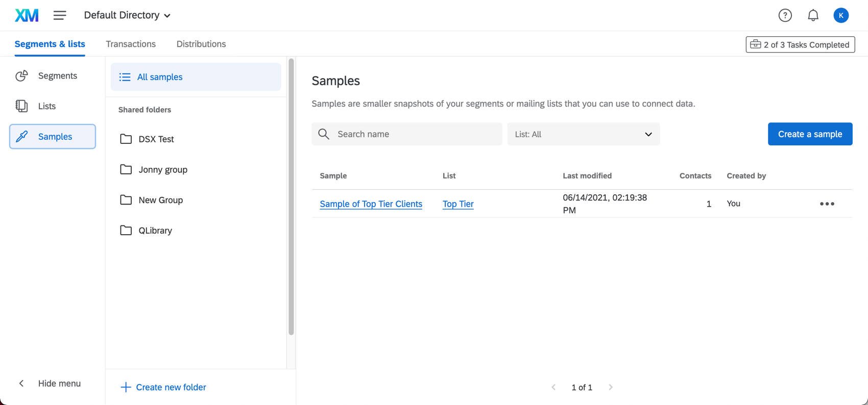The width and height of the screenshot is (868, 405).
Task: Expand the Default Directory dropdown
Action: 127,15
